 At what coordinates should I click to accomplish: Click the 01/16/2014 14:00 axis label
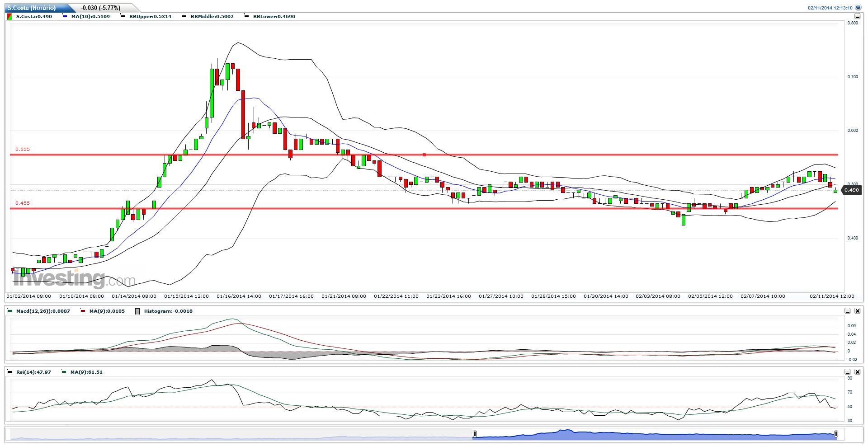[x=239, y=296]
